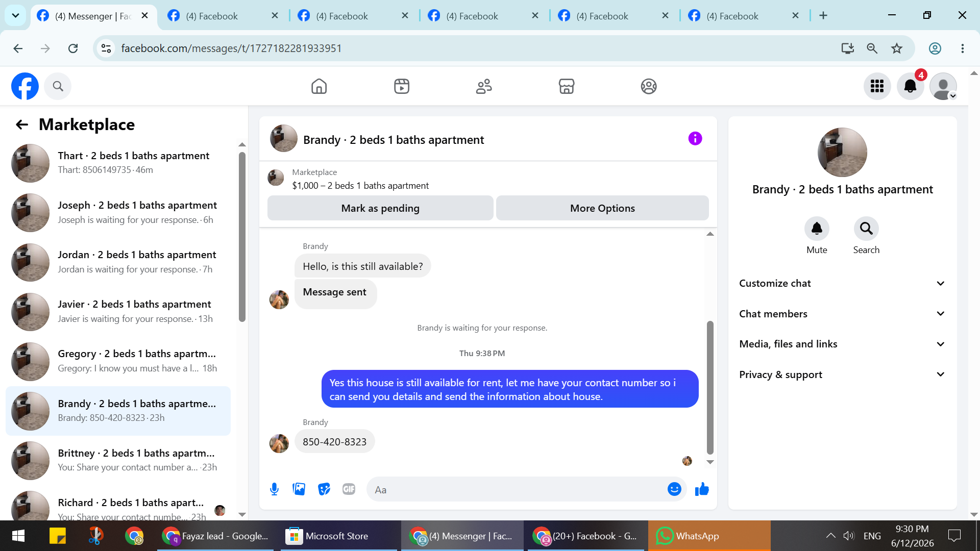Click the back arrow beside Marketplace
980x551 pixels.
[x=22, y=124]
